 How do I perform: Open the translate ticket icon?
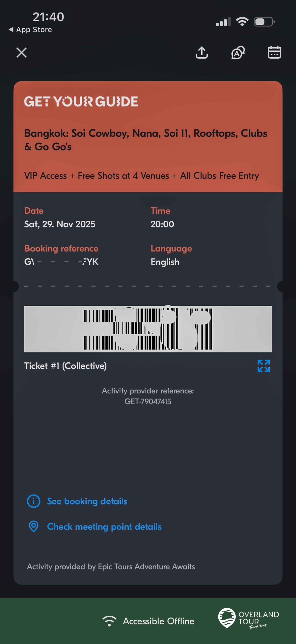(238, 53)
